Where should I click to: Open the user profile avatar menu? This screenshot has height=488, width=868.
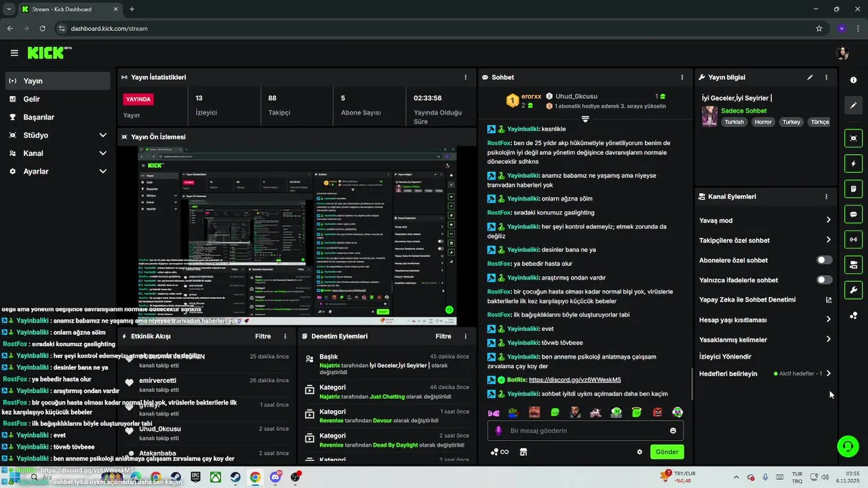[x=843, y=53]
